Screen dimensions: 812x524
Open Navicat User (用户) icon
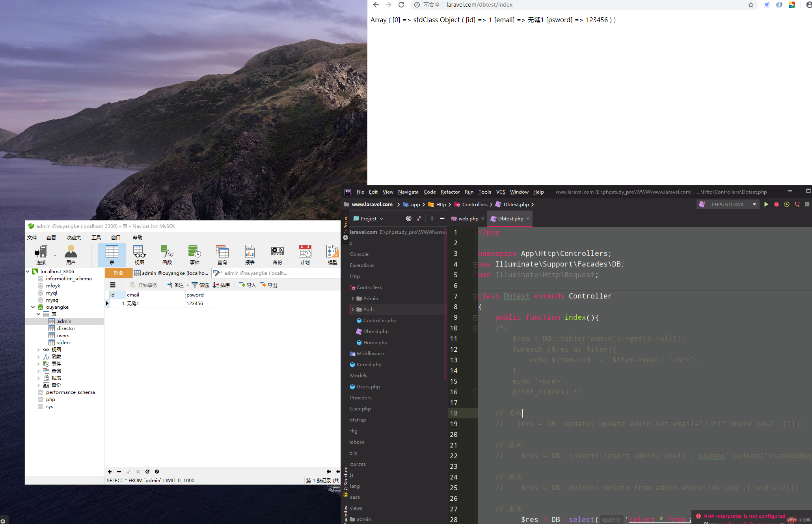pos(71,254)
